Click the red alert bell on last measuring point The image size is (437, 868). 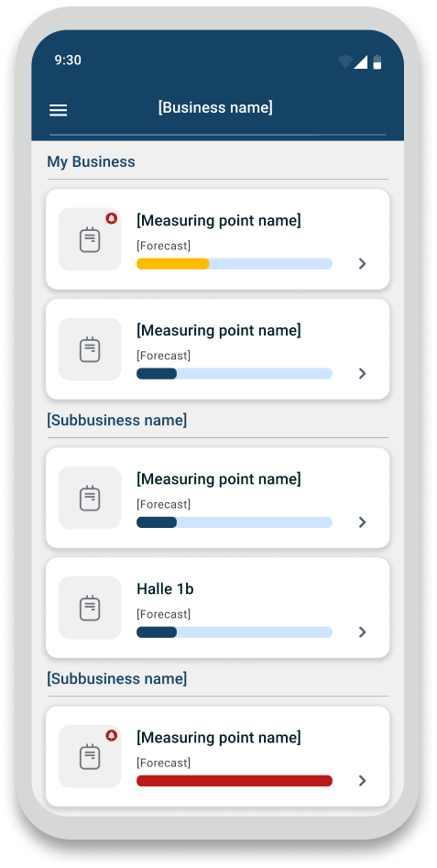coord(112,735)
